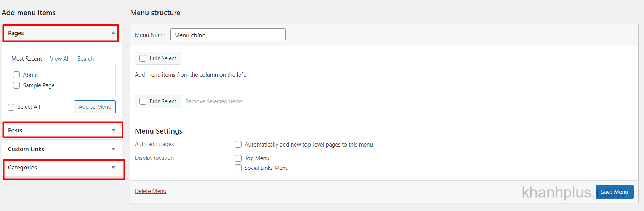Switch to the View All tab

coord(60,58)
